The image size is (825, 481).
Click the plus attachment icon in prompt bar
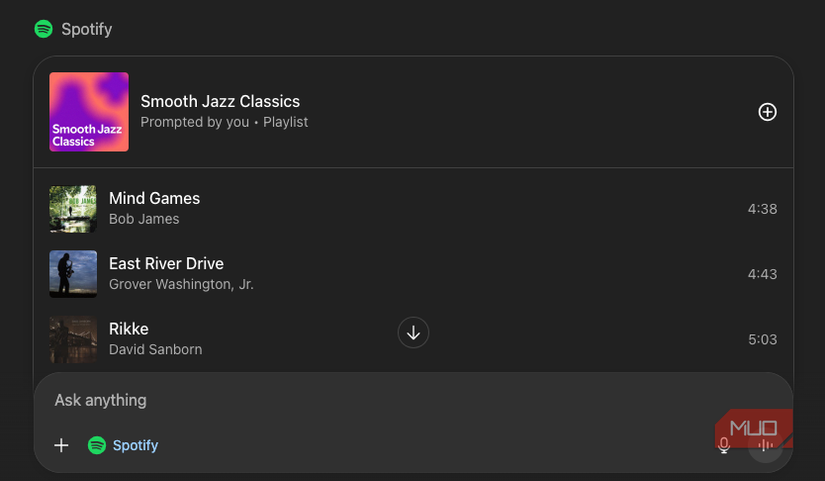point(61,445)
